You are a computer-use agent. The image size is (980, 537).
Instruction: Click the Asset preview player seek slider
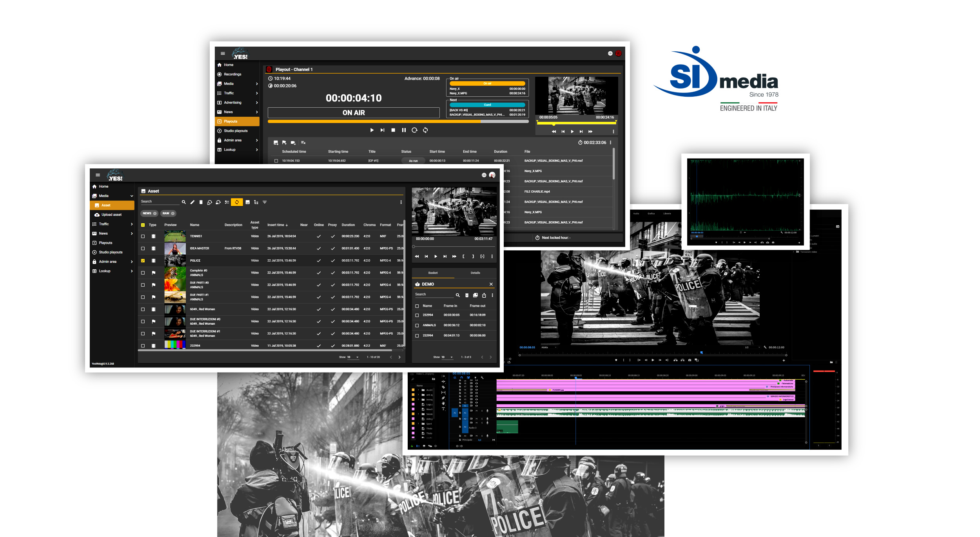pos(454,247)
